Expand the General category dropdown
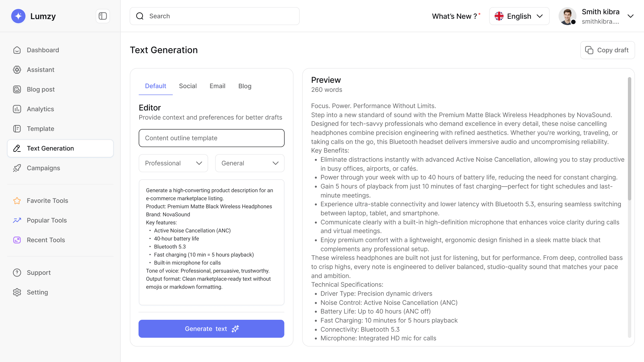The image size is (644, 362). tap(250, 163)
